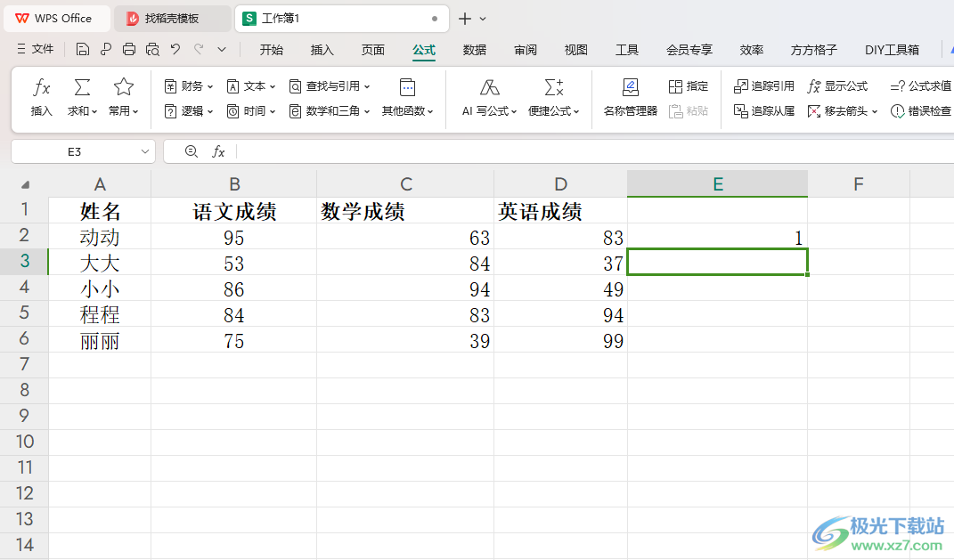
Task: Select cell with name 程程
Action: pyautogui.click(x=100, y=314)
